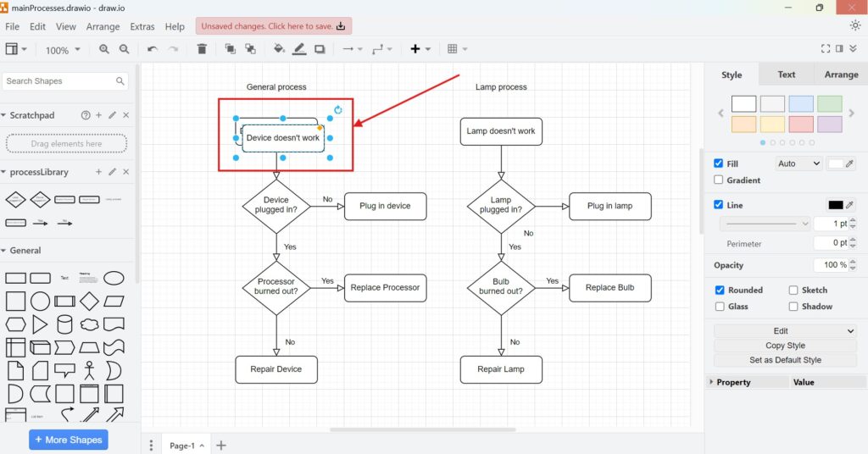868x454 pixels.
Task: Toggle dark mode with the sun icon
Action: click(x=854, y=25)
